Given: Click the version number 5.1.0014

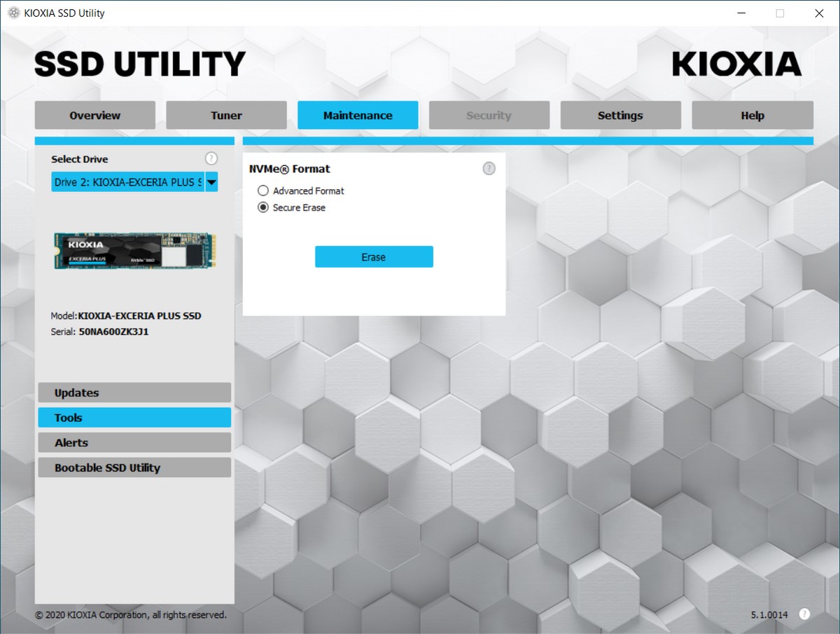Looking at the screenshot, I should tap(769, 615).
